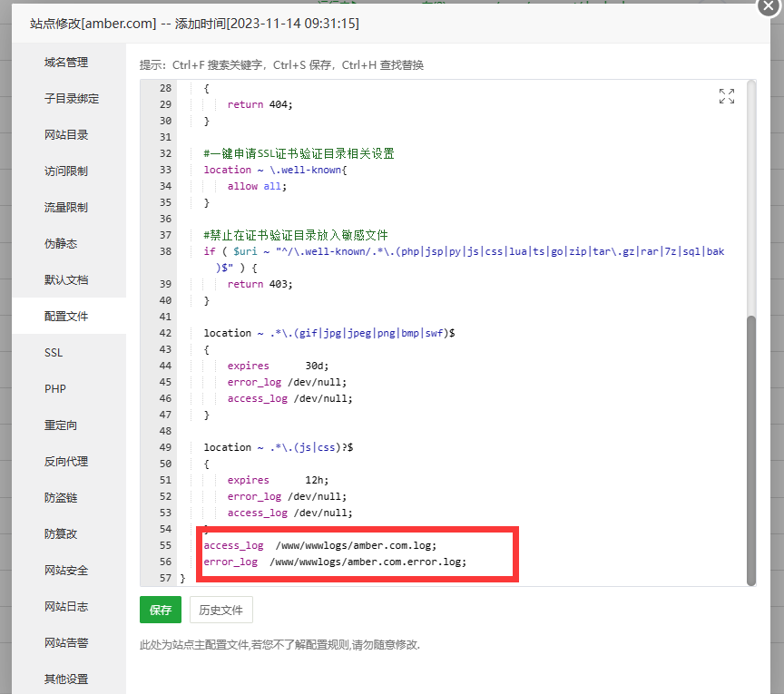Viewport: 784px width, 694px height.
Task: Close the site modification dialog
Action: pyautogui.click(x=769, y=6)
